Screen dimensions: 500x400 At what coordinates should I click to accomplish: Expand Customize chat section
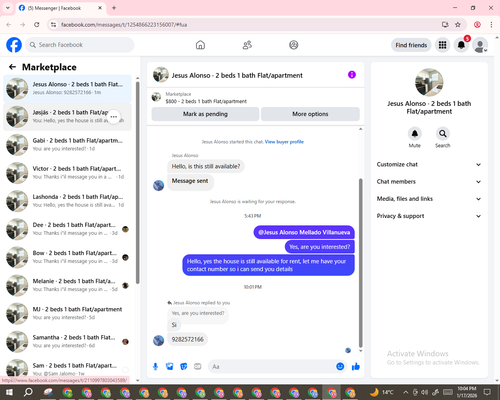click(429, 164)
